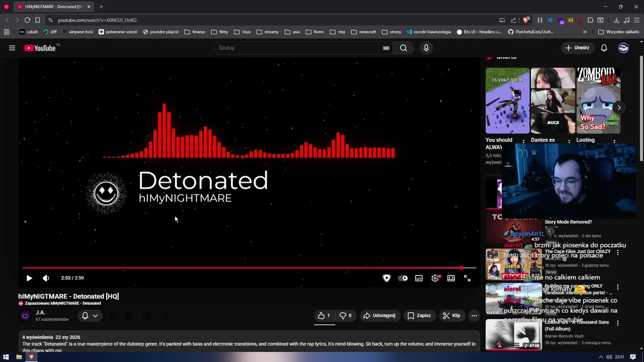644x362 pixels.
Task: Save the video with the Zapisz button
Action: coord(419,316)
